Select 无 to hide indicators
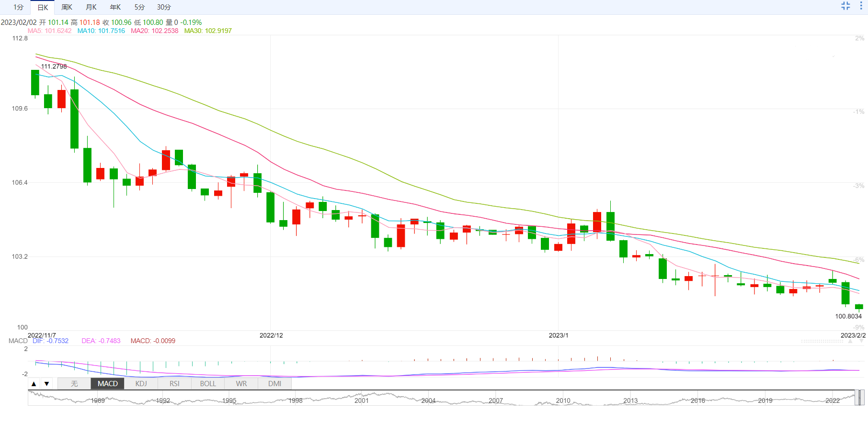The width and height of the screenshot is (868, 423). (x=74, y=384)
